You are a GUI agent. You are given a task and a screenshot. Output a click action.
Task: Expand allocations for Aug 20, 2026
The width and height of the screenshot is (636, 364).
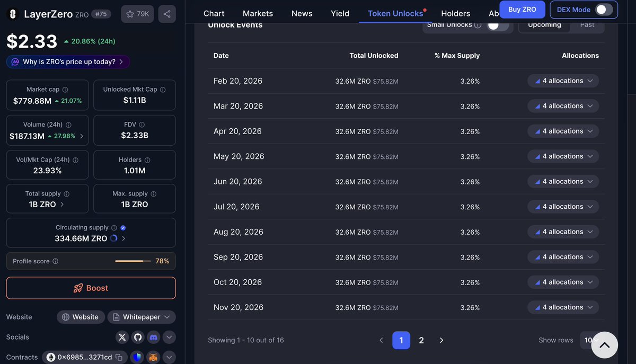click(563, 232)
